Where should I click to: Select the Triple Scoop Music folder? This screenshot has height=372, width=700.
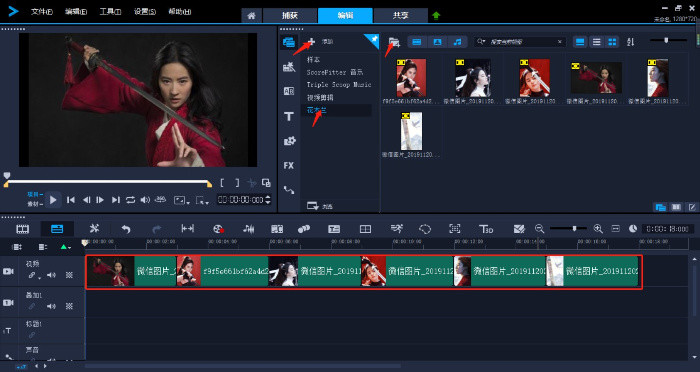tap(339, 84)
